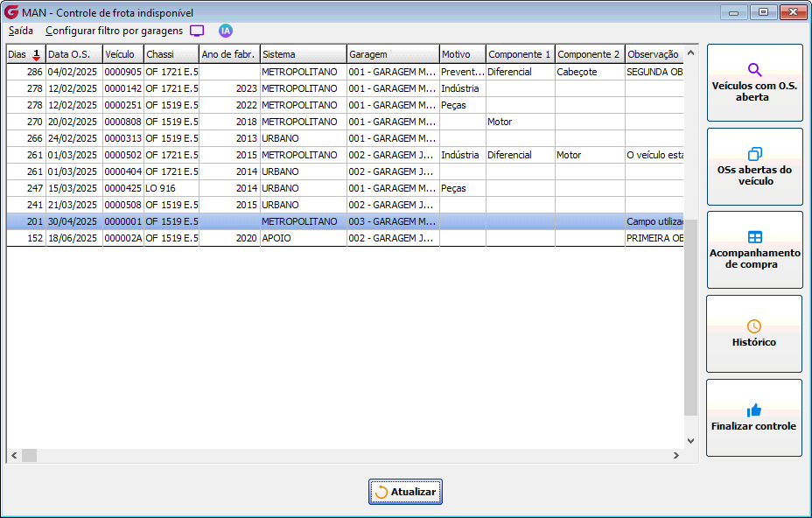Select row with vehicle 0000502
This screenshot has height=518, width=812.
(345, 155)
